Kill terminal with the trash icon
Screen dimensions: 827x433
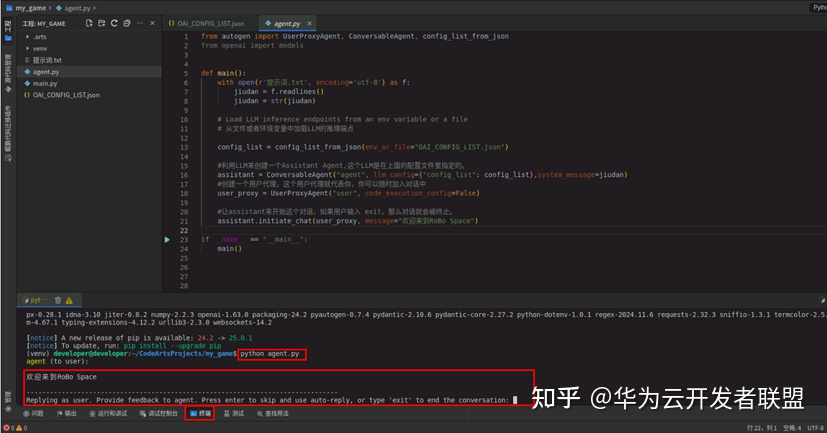pyautogui.click(x=58, y=300)
